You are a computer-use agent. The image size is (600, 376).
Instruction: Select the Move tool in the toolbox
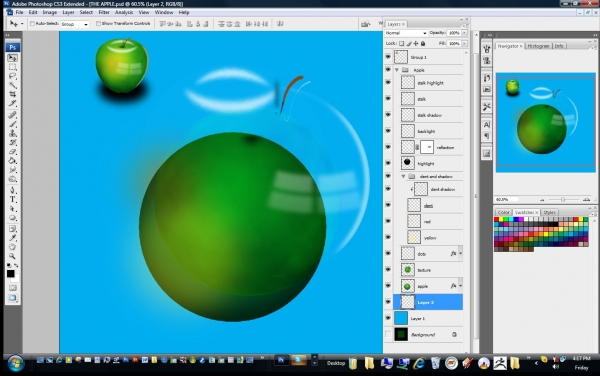13,58
